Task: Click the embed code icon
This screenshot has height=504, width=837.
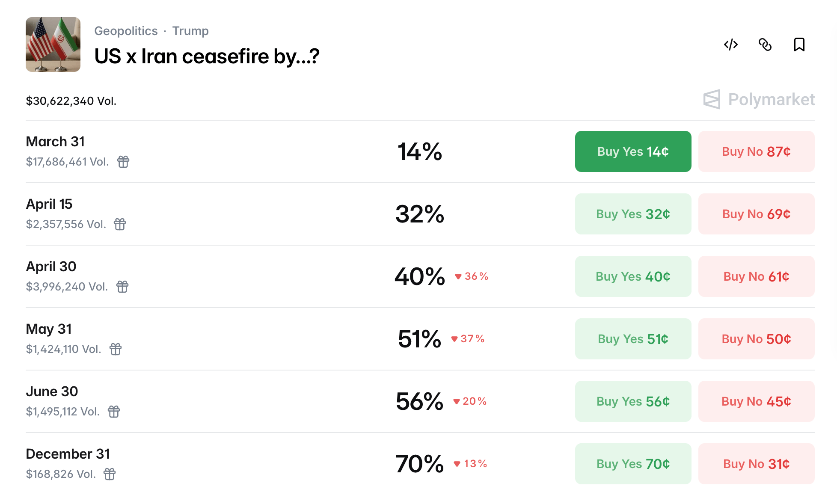Action: click(730, 44)
